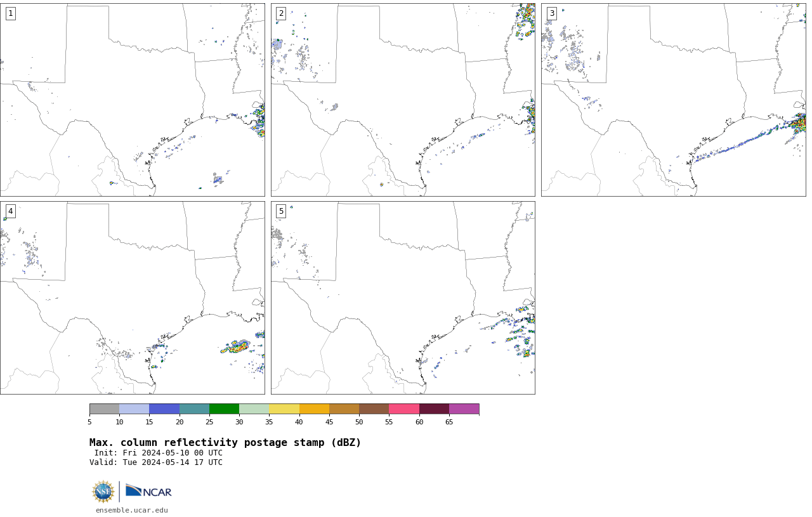Click the colorbar tick label 45
The image size is (812, 517).
[329, 422]
